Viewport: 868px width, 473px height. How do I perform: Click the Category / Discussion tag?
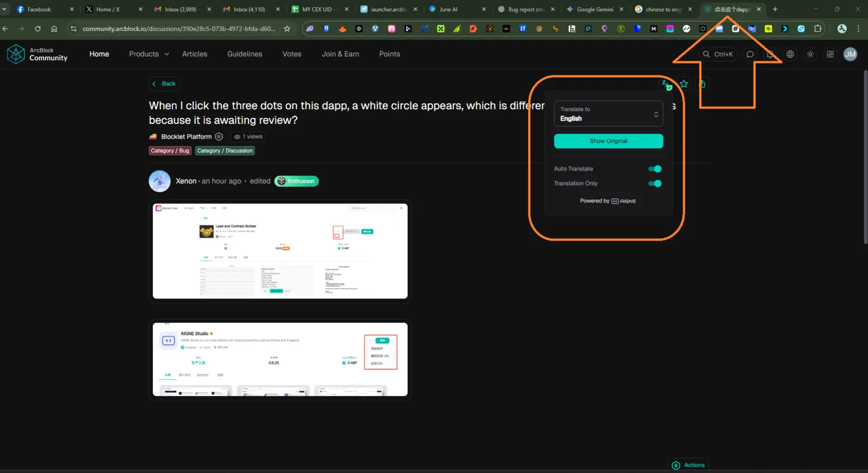click(225, 151)
